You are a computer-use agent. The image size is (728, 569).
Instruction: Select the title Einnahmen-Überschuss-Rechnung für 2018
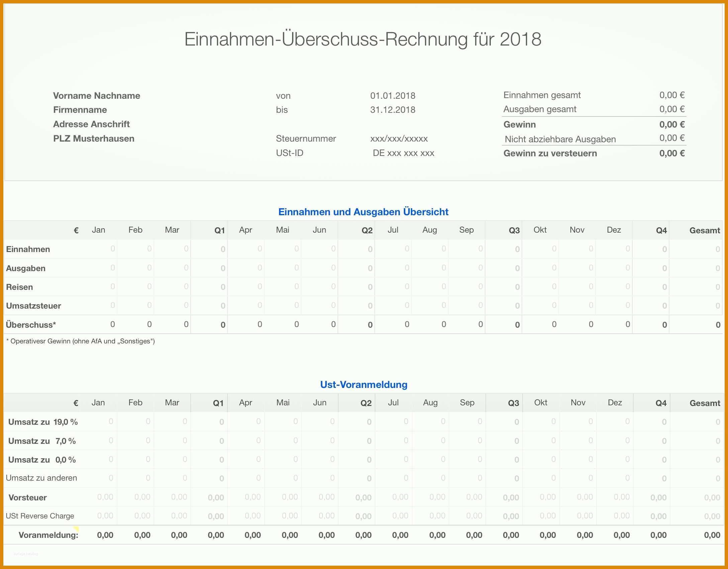pos(363,39)
